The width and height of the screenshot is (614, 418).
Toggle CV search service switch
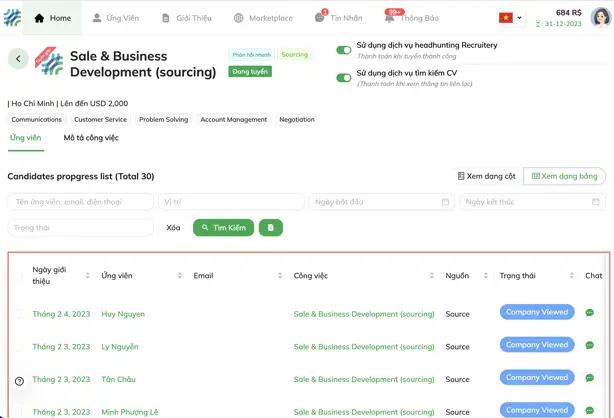tap(344, 77)
